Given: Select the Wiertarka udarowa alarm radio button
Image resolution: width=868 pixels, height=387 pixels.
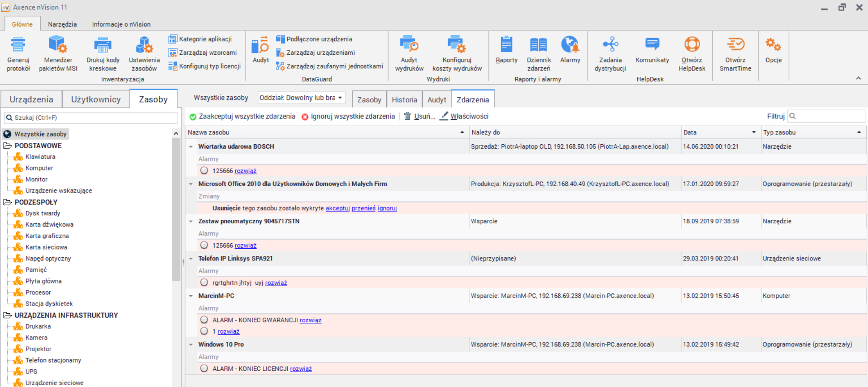Looking at the screenshot, I should [x=204, y=171].
